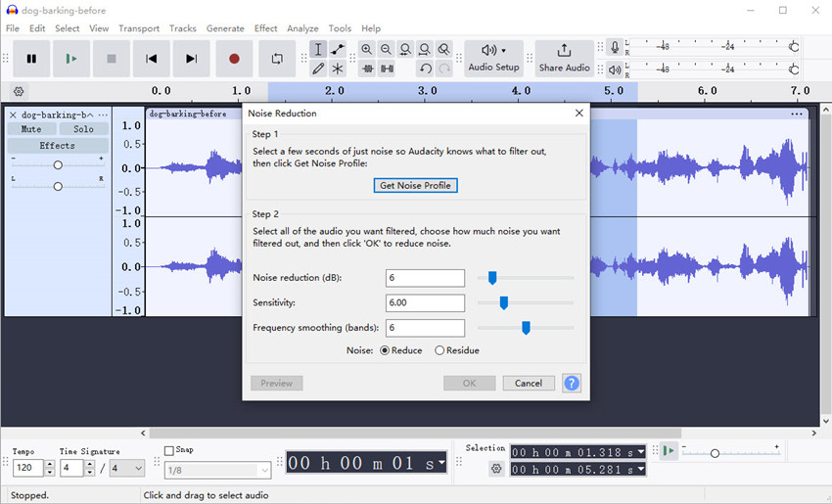Click the Zoom Toggle icon
This screenshot has height=504, width=832.
tap(443, 49)
